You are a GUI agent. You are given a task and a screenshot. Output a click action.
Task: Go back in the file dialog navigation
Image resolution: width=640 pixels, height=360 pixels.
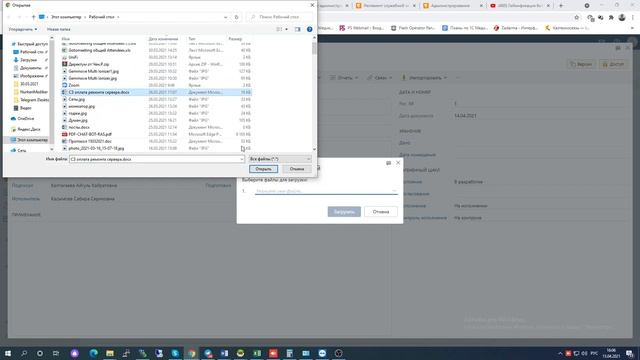9,17
